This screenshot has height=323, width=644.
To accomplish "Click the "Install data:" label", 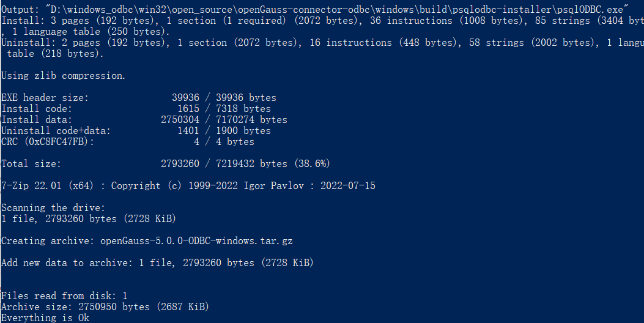I will pyautogui.click(x=37, y=120).
